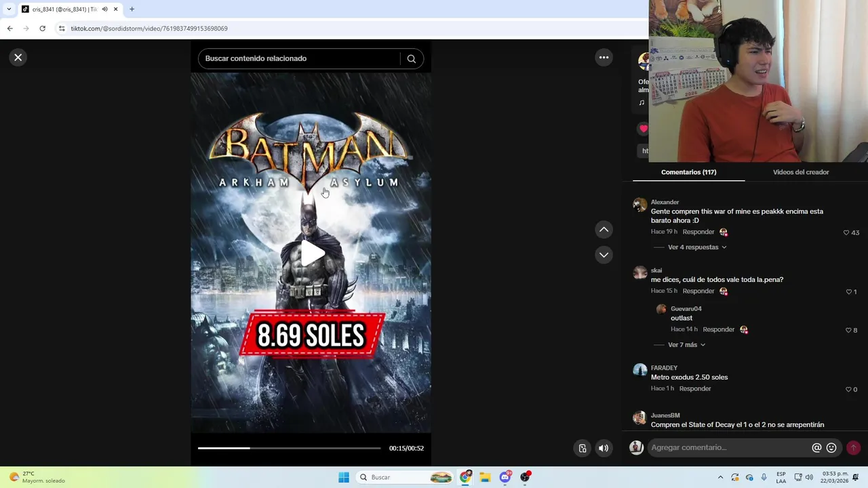Viewport: 868px width, 488px height.
Task: Click the music note sound icon
Action: click(x=642, y=103)
